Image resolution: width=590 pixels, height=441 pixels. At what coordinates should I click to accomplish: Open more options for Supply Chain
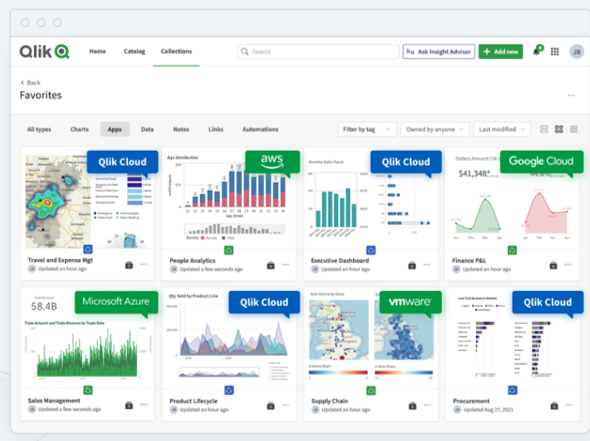click(x=427, y=405)
